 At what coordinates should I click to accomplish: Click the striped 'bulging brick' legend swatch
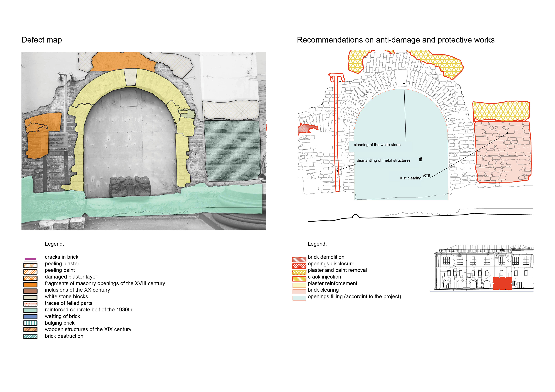pos(30,323)
